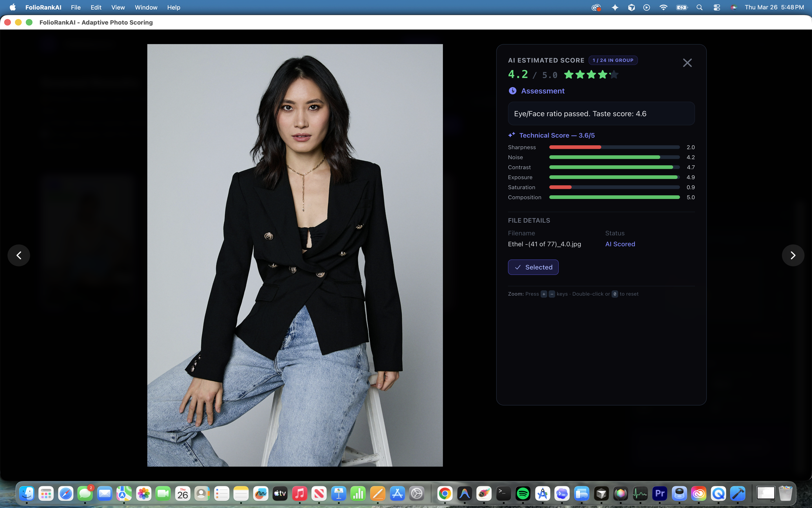Open the Window menu
The image size is (812, 508).
(146, 7)
